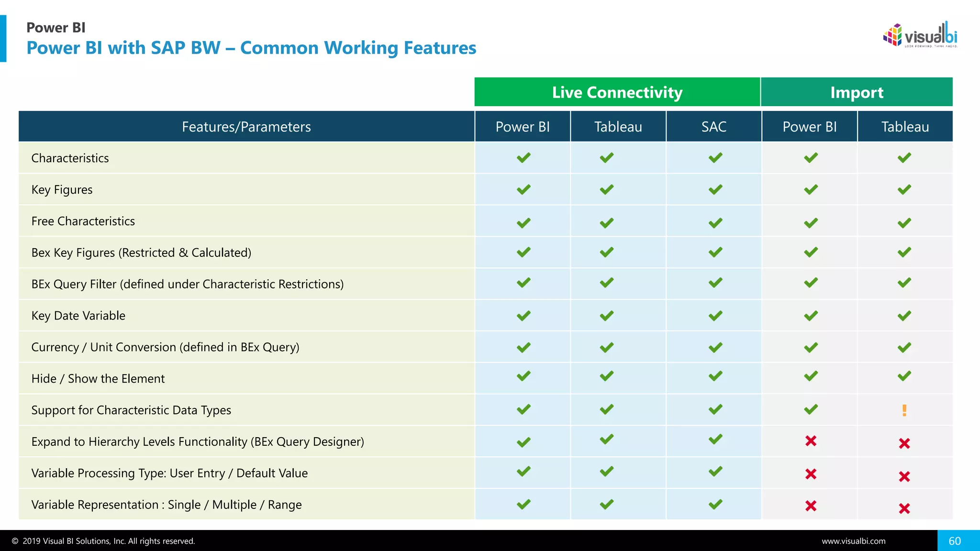980x551 pixels.
Task: Select the Live Connectivity header
Action: pos(617,92)
